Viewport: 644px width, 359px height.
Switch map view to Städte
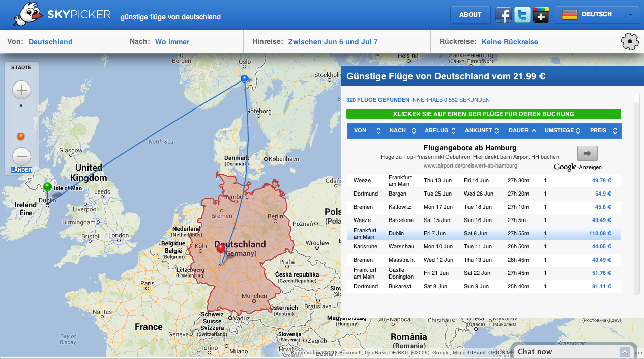click(x=21, y=67)
